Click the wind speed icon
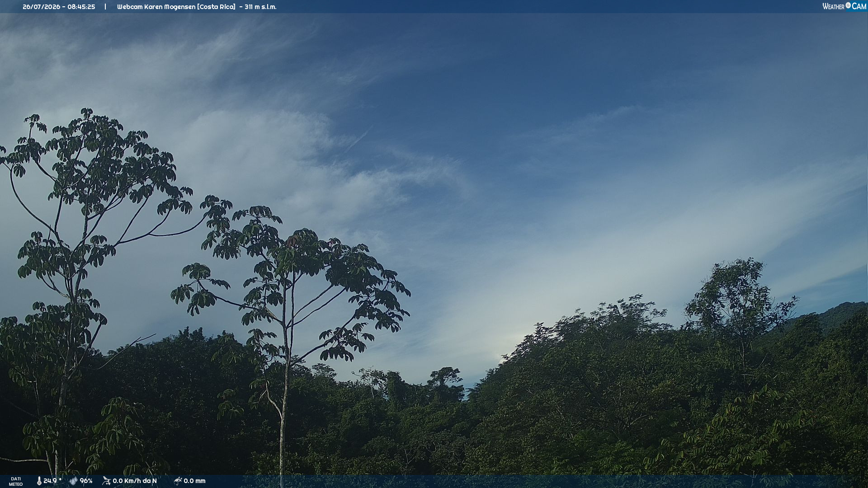This screenshot has width=868, height=488. click(x=106, y=481)
